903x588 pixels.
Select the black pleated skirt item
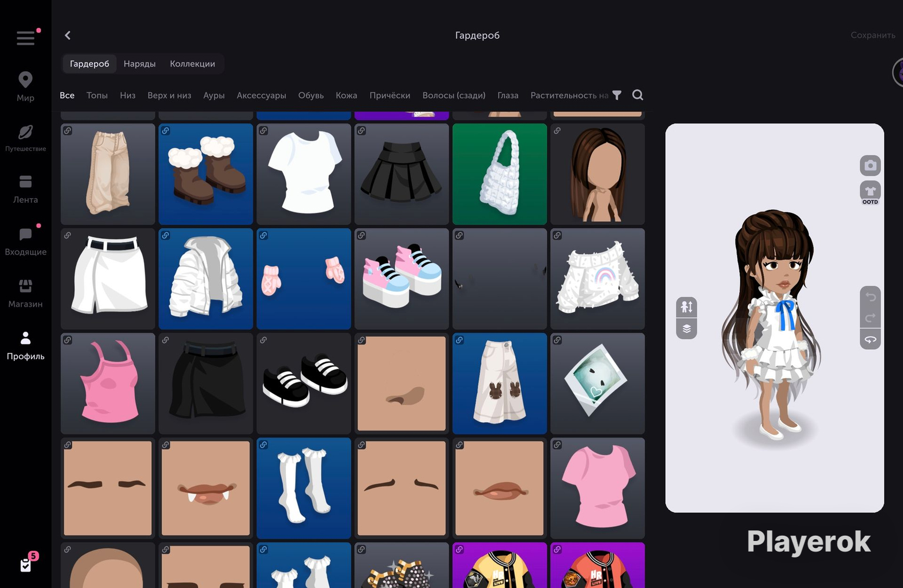pos(402,174)
